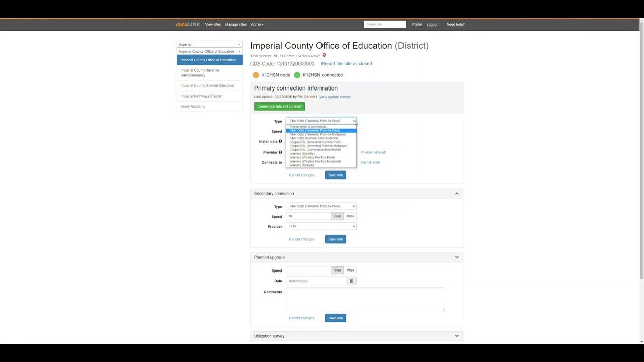
Task: Select Mbps unit for Secondary connection speed
Action: [x=350, y=216]
